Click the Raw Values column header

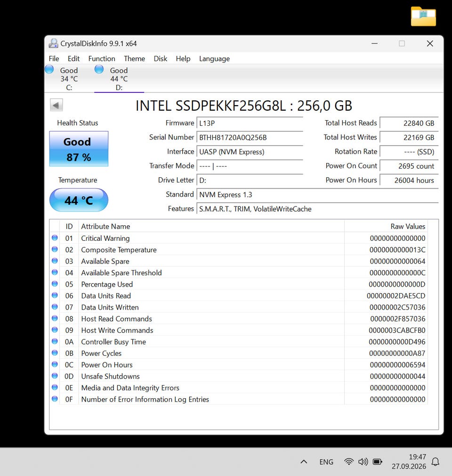pos(386,226)
